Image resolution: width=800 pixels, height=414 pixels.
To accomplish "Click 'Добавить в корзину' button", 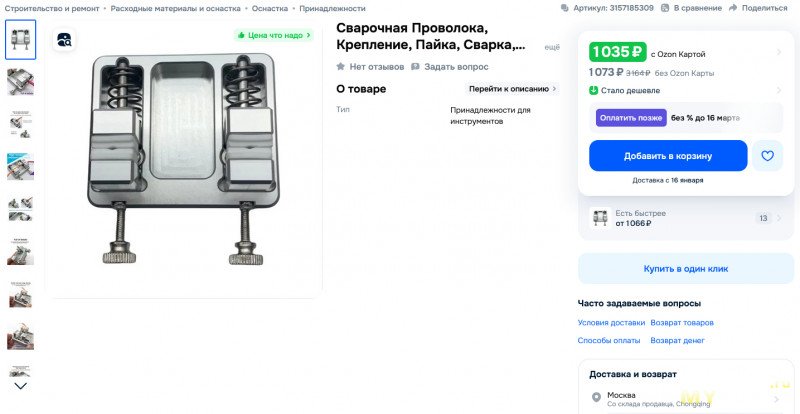I will [668, 156].
